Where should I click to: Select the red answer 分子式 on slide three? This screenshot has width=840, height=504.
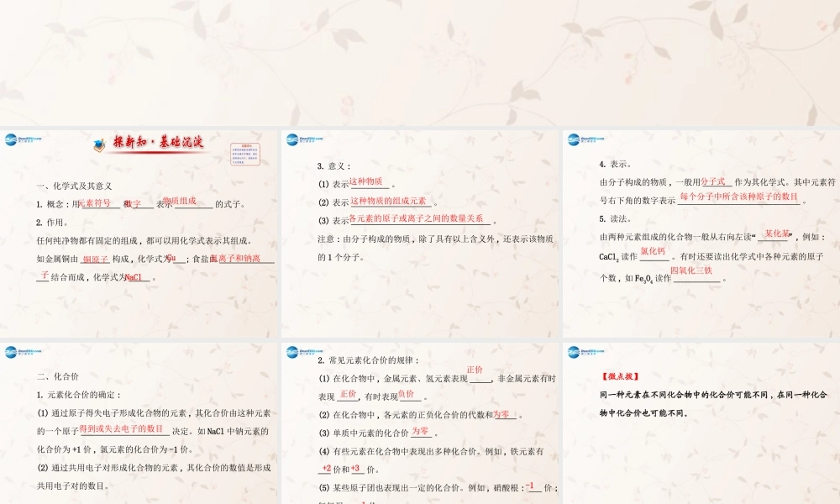(x=711, y=181)
